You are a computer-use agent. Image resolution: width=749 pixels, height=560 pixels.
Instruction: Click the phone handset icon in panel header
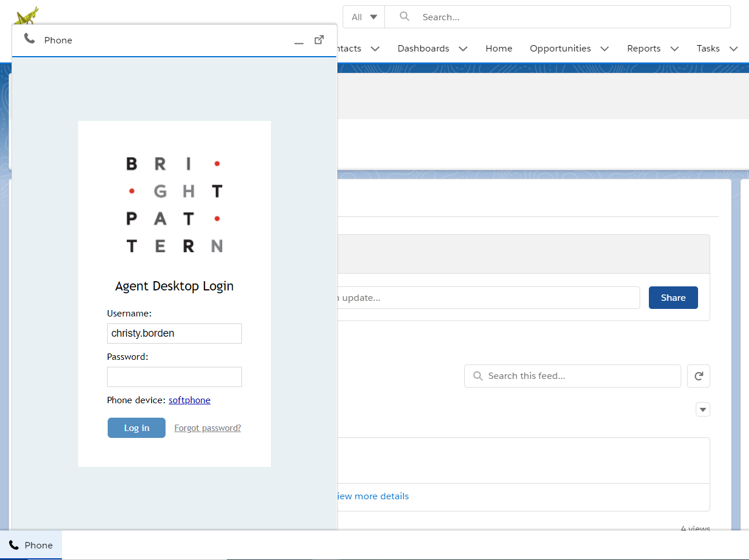click(30, 39)
